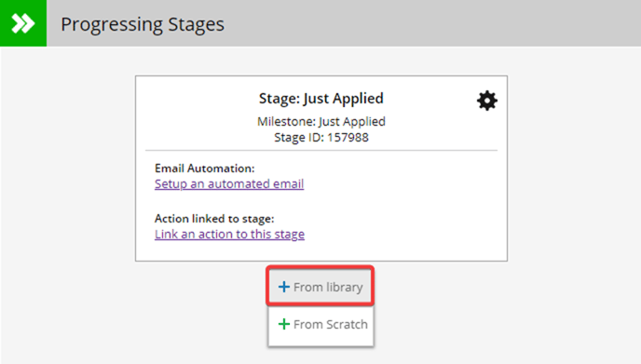Screen dimensions: 641x364
Task: Click the green plus icon beside From Scratch
Action: click(x=284, y=324)
